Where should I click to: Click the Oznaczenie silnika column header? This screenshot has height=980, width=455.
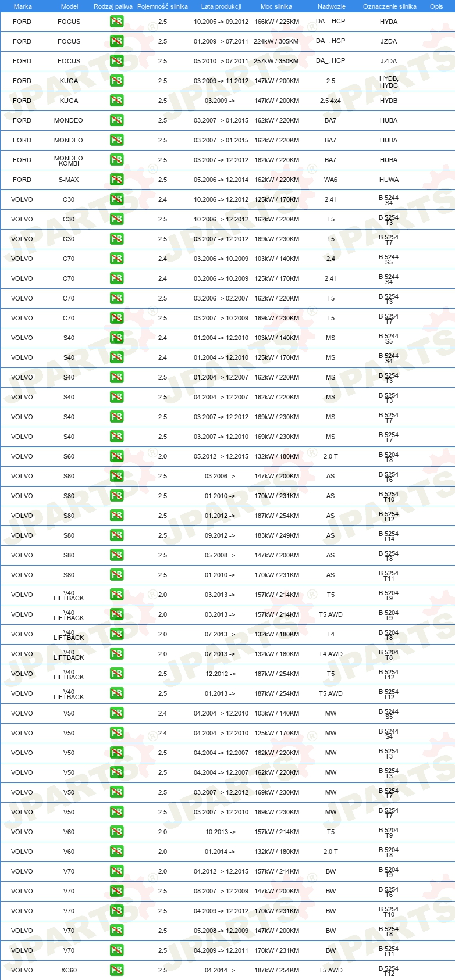tap(389, 6)
